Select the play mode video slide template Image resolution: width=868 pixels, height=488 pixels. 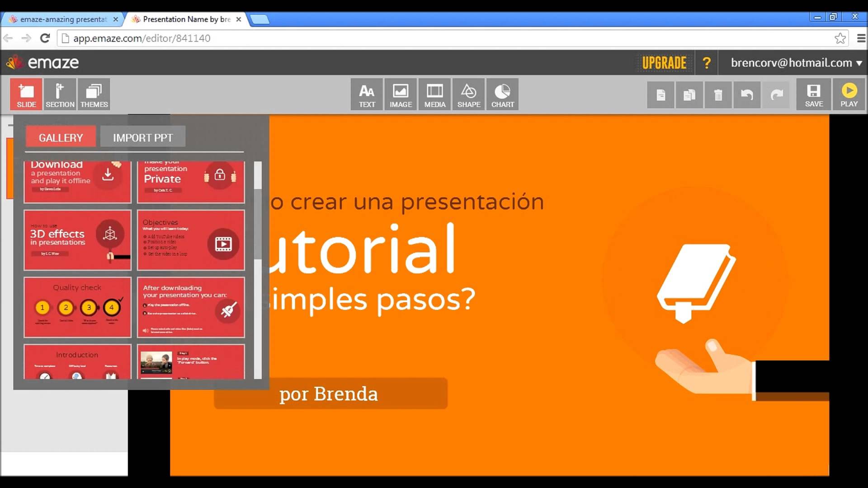(x=191, y=361)
